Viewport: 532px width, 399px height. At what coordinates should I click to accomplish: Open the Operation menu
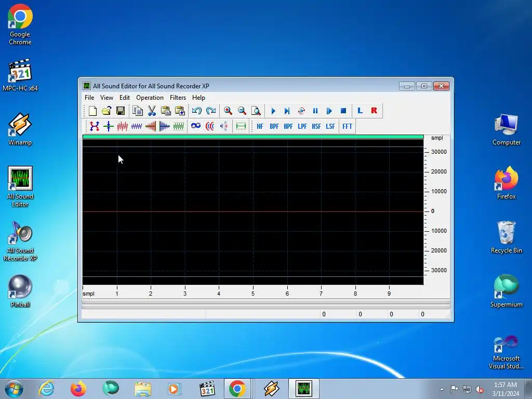[x=150, y=97]
